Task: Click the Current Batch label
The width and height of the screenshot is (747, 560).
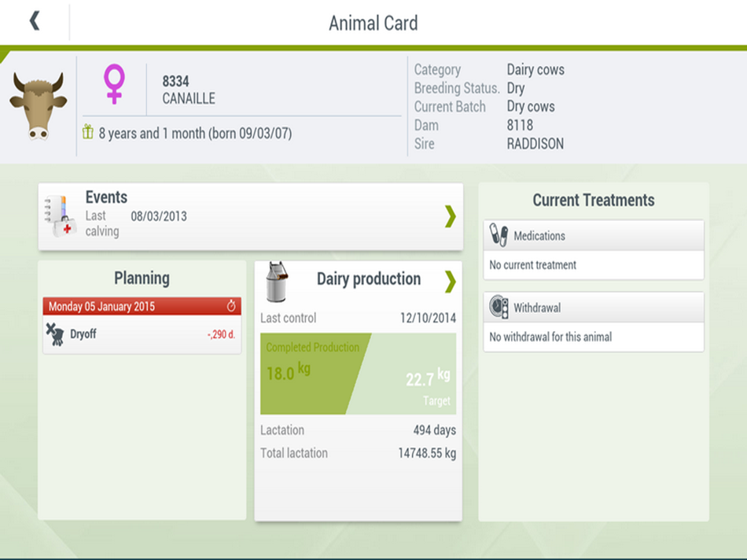Action: tap(450, 107)
